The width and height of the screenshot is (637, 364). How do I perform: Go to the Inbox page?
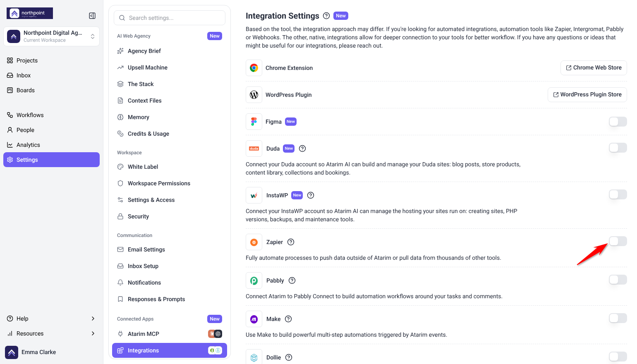click(x=51, y=75)
